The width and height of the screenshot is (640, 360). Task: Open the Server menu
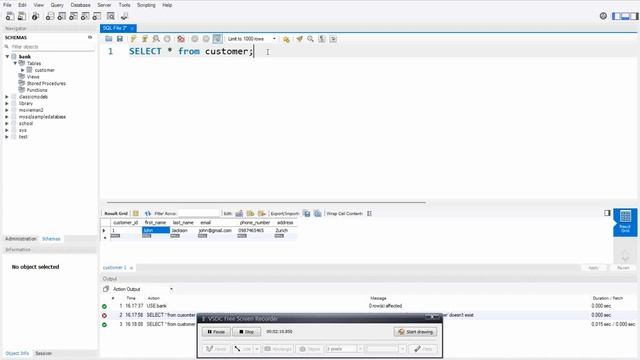click(x=104, y=5)
